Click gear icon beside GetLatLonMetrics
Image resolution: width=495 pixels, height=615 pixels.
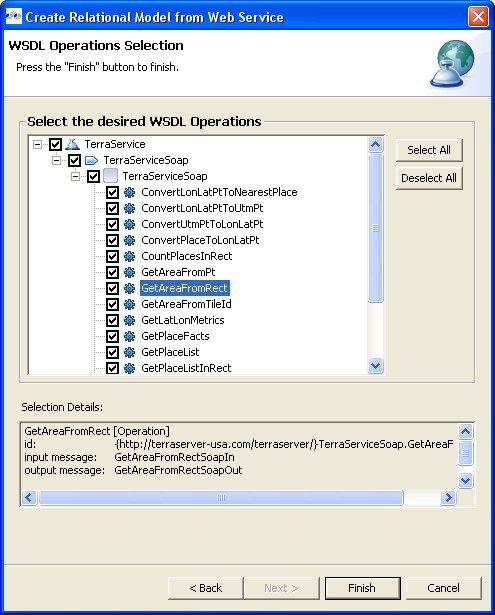129,320
